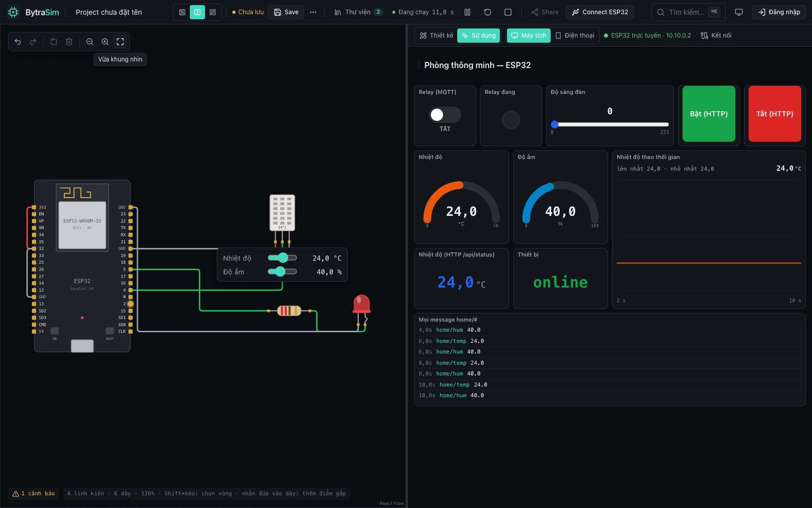Click the Share button
Viewport: 812px width, 508px height.
coord(545,12)
